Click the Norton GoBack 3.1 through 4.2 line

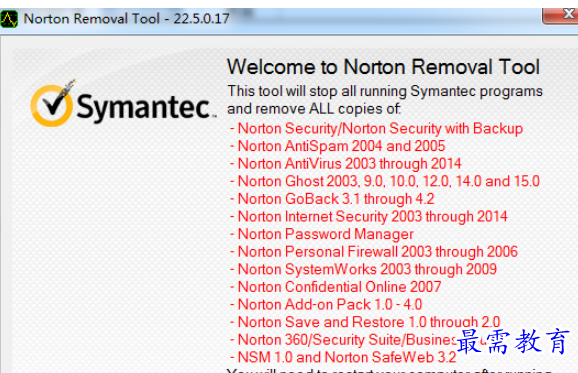332,199
